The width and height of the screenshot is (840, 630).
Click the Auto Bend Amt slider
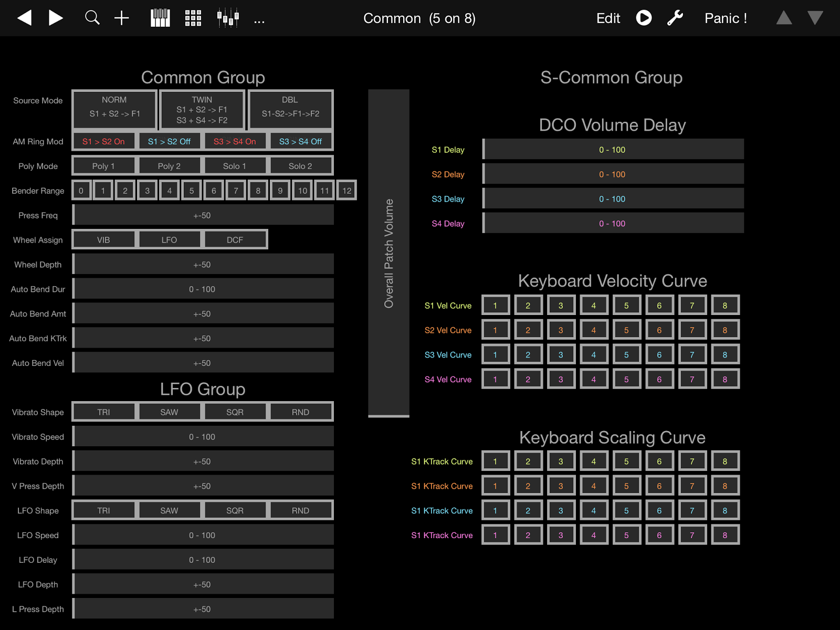click(x=203, y=314)
